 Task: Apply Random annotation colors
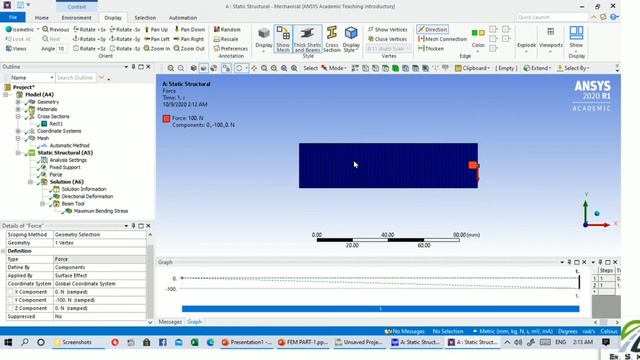[x=227, y=29]
